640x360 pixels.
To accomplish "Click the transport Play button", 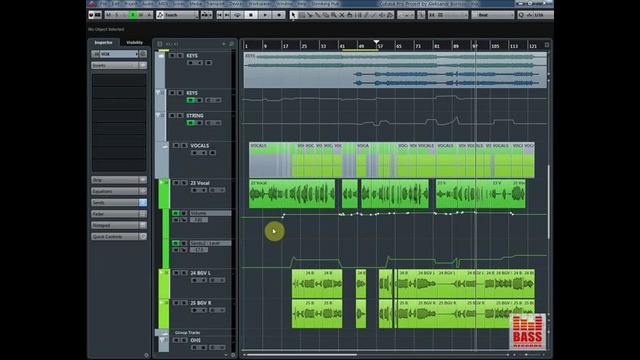I will [x=265, y=15].
